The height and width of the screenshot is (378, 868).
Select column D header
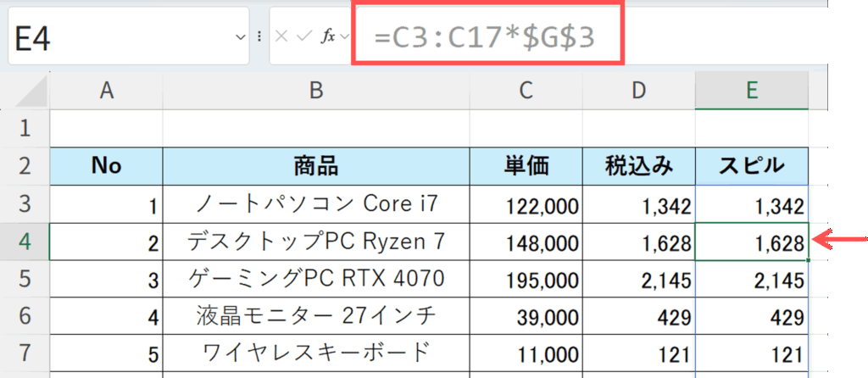point(638,92)
